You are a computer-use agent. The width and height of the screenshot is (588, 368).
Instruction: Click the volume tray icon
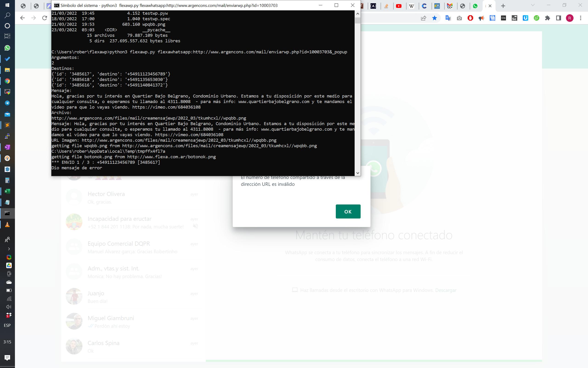(x=9, y=307)
